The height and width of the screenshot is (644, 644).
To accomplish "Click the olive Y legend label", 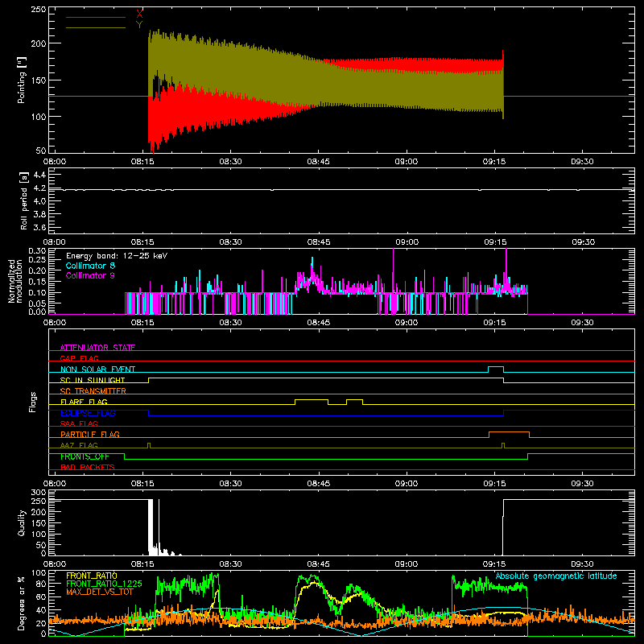I will pyautogui.click(x=139, y=25).
